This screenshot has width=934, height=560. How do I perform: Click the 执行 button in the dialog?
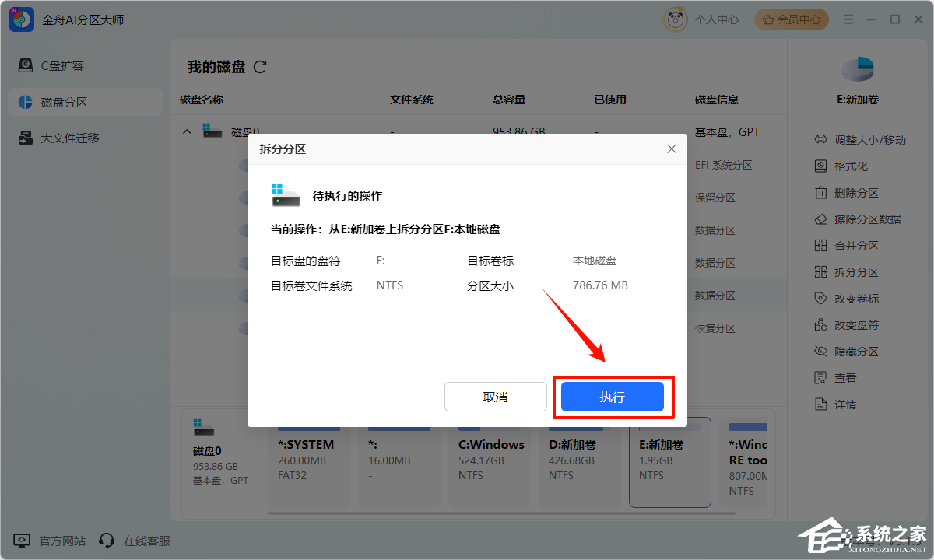(613, 397)
